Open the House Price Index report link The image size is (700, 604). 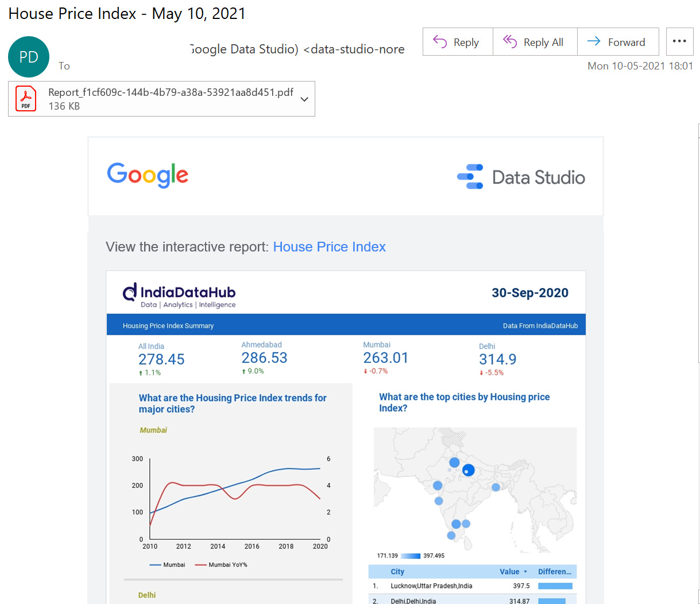click(x=329, y=247)
